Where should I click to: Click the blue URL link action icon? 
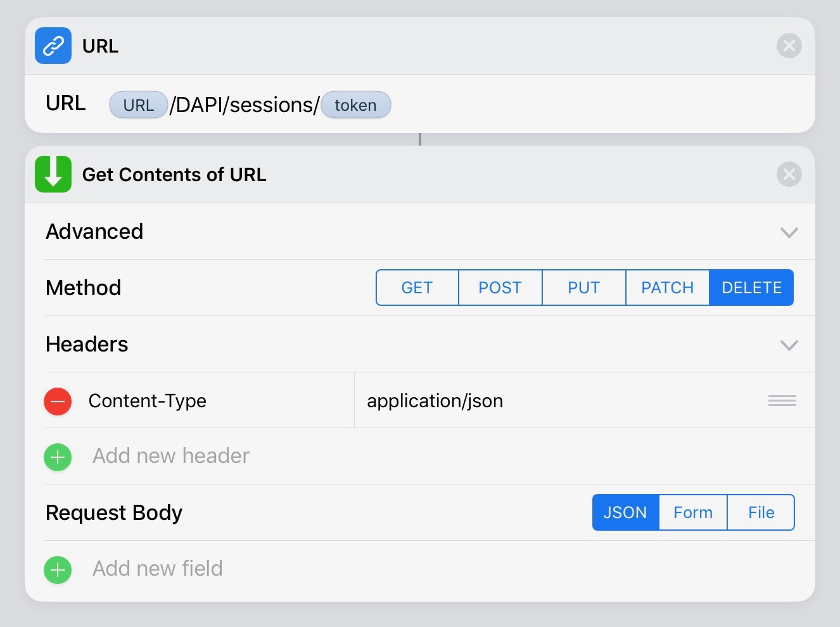click(53, 46)
